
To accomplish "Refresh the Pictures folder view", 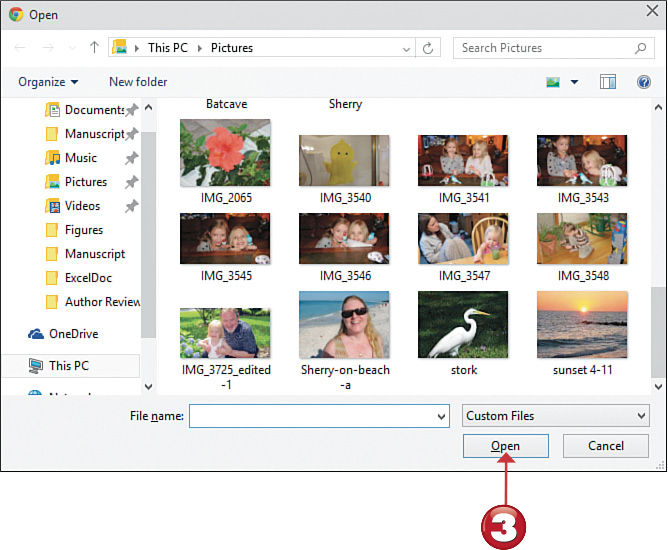I will click(x=428, y=48).
